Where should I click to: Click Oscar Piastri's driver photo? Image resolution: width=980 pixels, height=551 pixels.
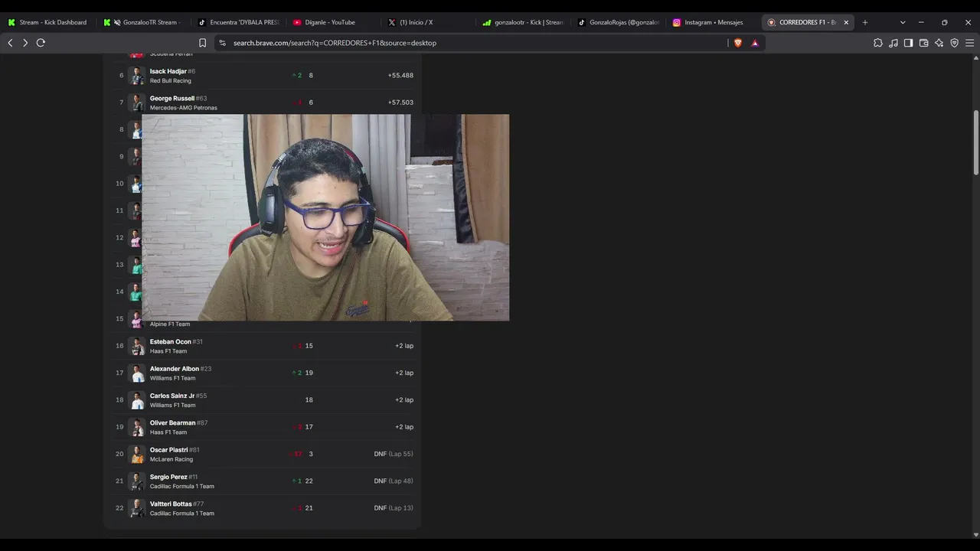pos(137,455)
